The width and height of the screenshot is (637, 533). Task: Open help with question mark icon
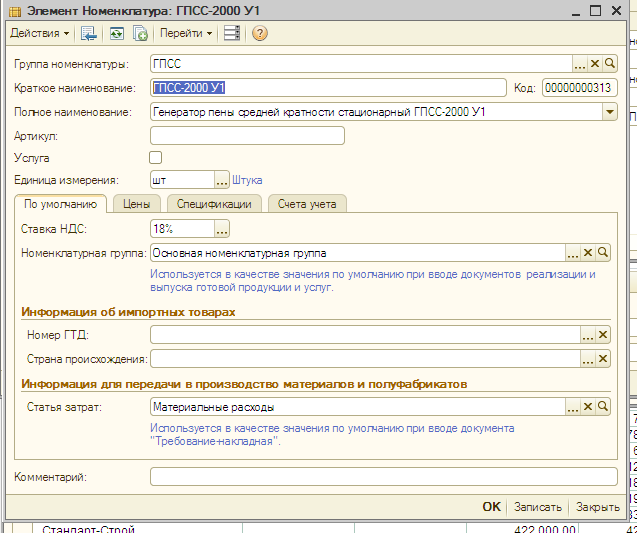260,33
